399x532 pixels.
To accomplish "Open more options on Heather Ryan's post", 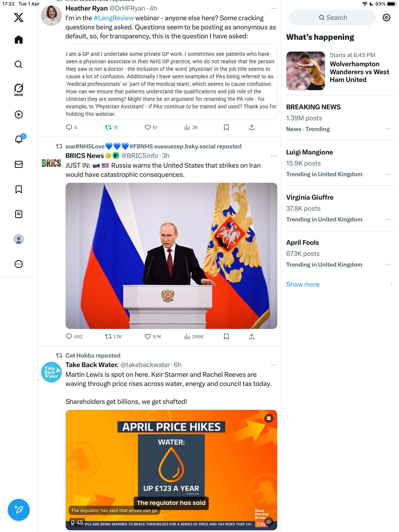I will 274,8.
